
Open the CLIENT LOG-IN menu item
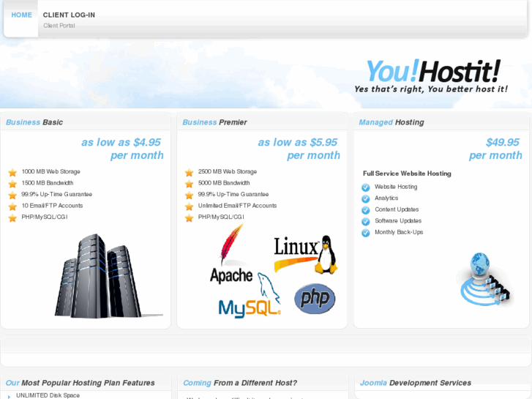(69, 15)
